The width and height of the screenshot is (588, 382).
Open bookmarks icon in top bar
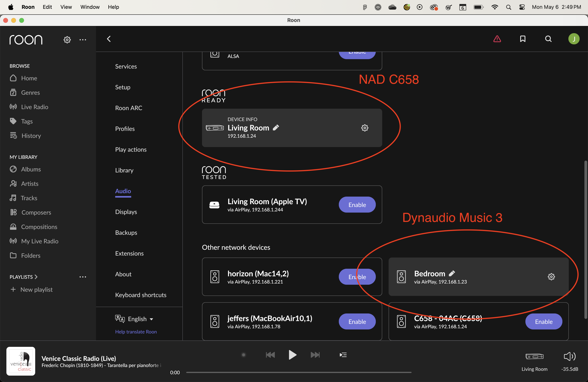point(523,39)
